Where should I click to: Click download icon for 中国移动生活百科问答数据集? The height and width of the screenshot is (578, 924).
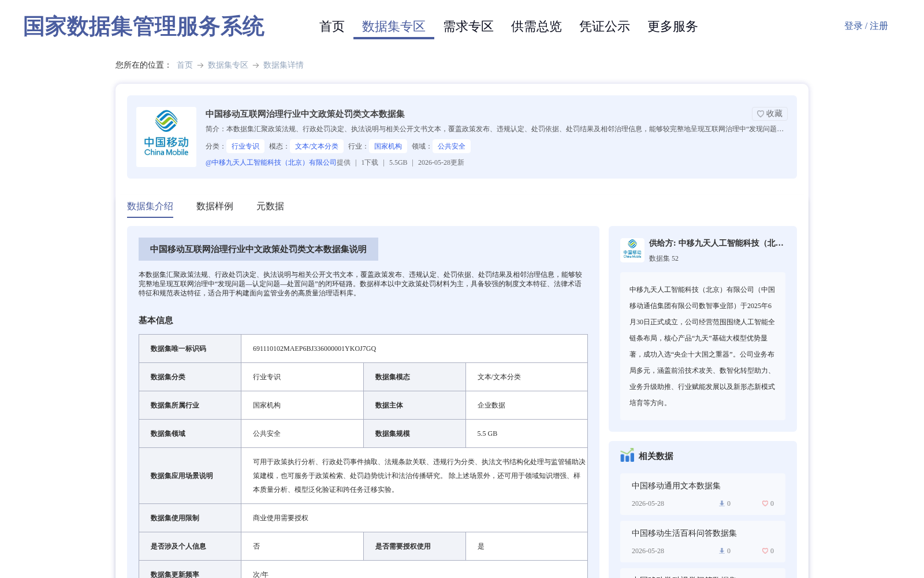[x=721, y=551]
